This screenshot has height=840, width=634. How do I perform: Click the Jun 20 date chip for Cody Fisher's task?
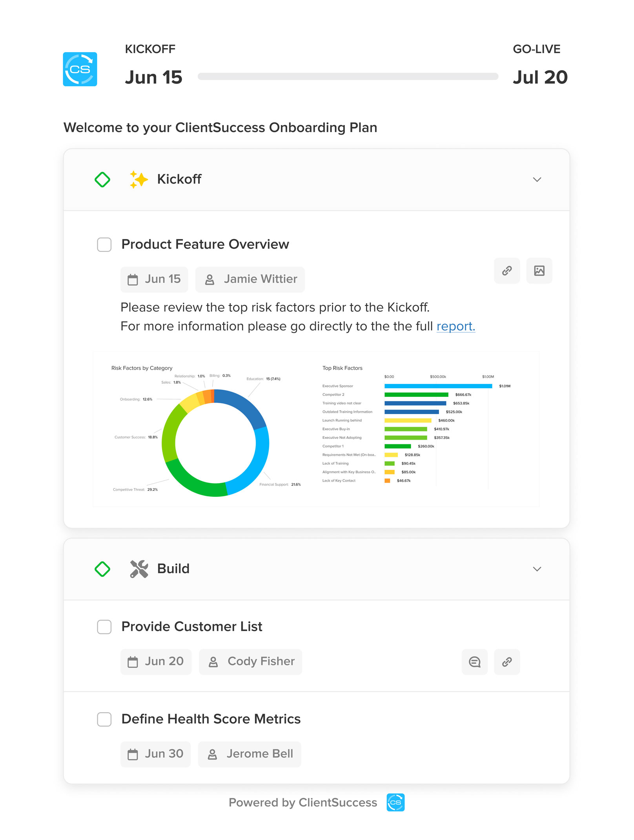click(x=156, y=662)
